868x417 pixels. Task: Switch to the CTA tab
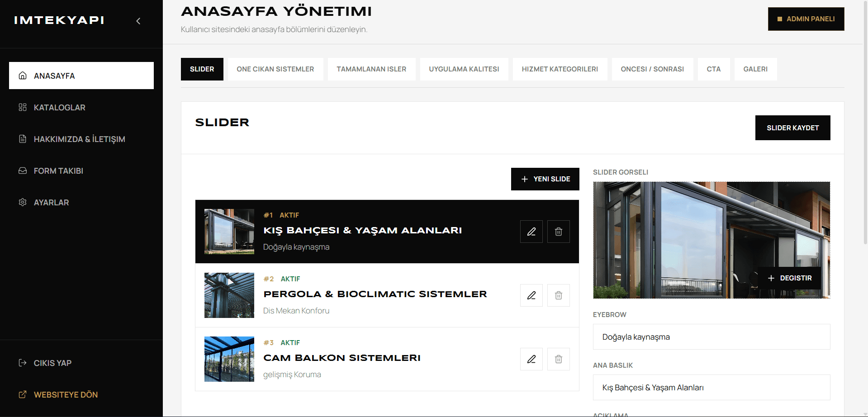714,69
